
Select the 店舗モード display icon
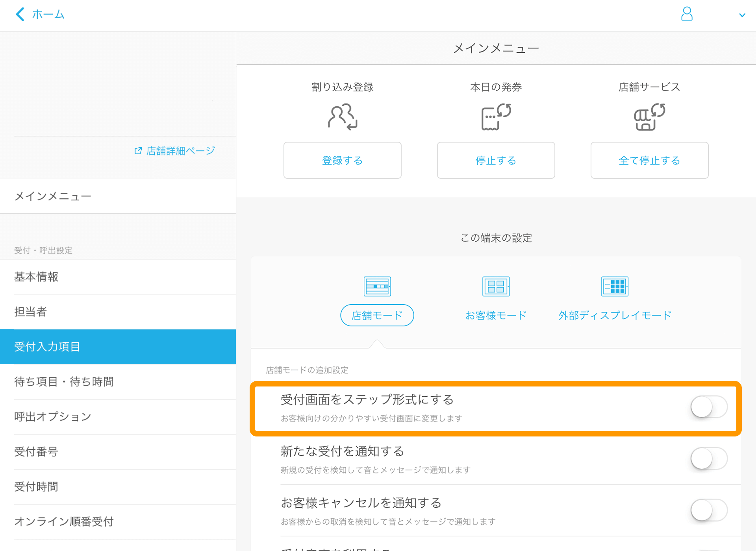coord(376,286)
